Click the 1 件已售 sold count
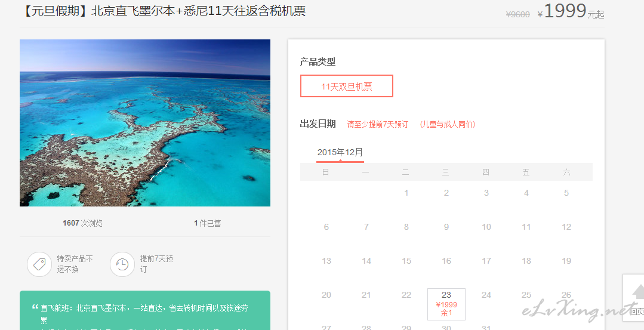The width and height of the screenshot is (644, 330). point(208,223)
